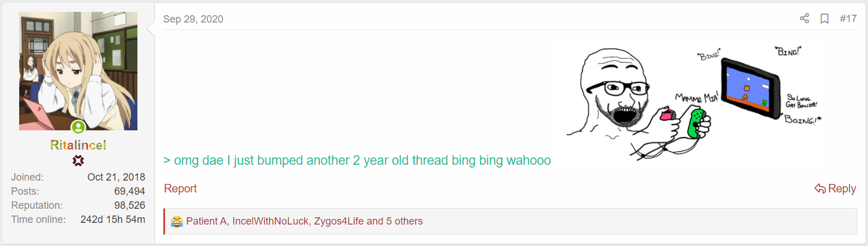Click the Reputation value 98,526
This screenshot has width=868, height=246.
[129, 205]
